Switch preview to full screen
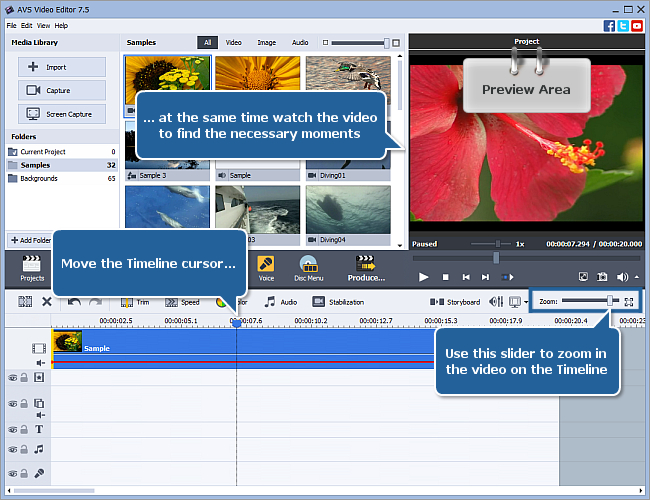 [x=583, y=277]
